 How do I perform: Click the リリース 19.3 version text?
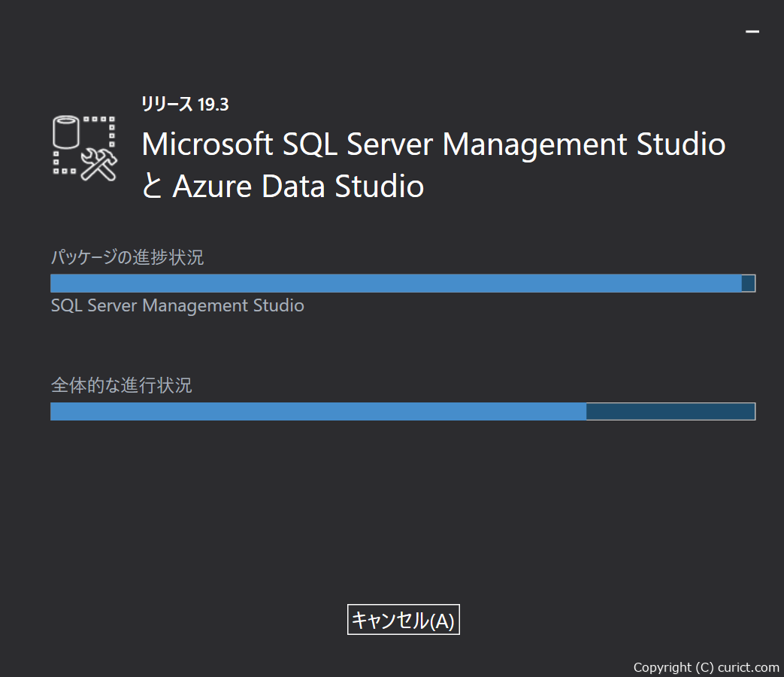pyautogui.click(x=185, y=104)
